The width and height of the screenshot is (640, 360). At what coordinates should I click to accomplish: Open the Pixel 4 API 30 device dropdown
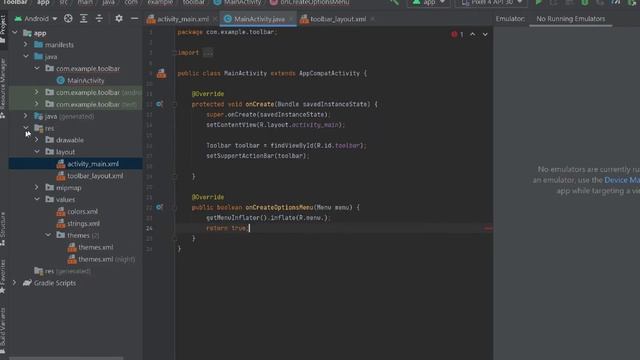coord(491,2)
